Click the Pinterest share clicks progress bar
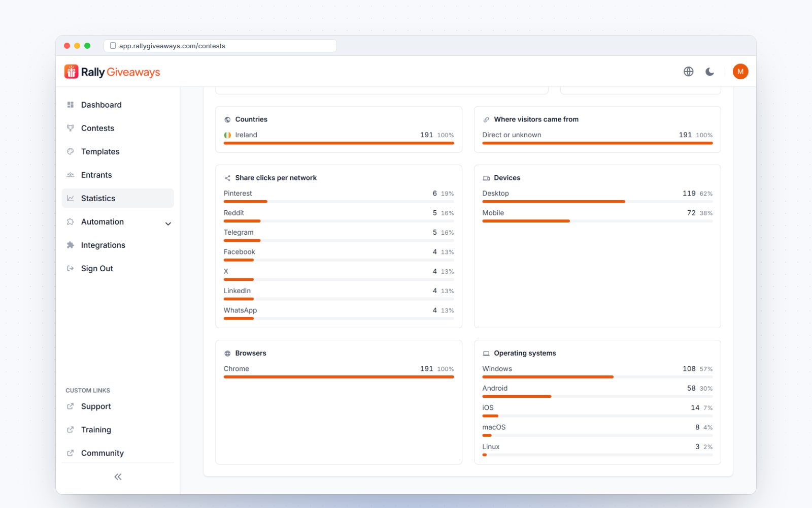The height and width of the screenshot is (508, 812). pyautogui.click(x=339, y=202)
